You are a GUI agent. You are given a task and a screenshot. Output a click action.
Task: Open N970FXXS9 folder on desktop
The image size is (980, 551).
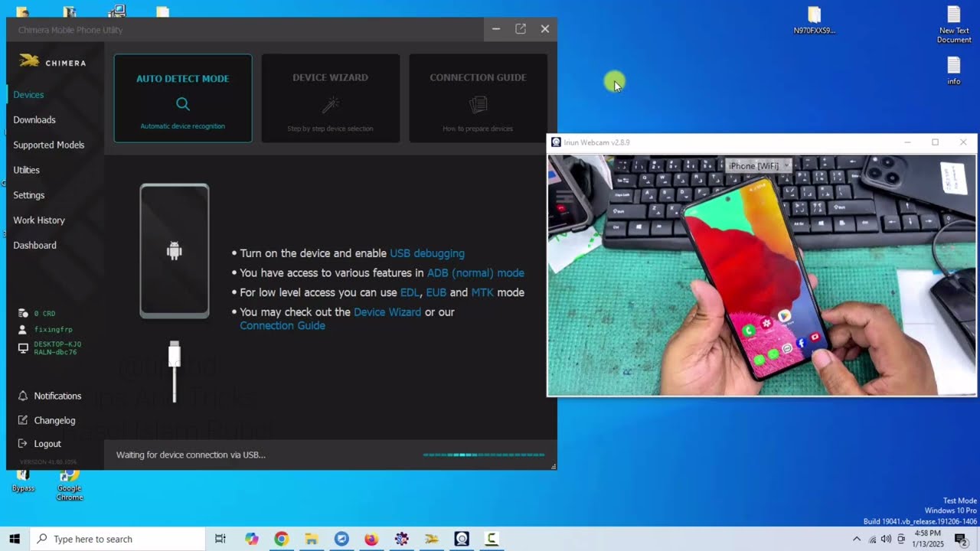pos(815,21)
